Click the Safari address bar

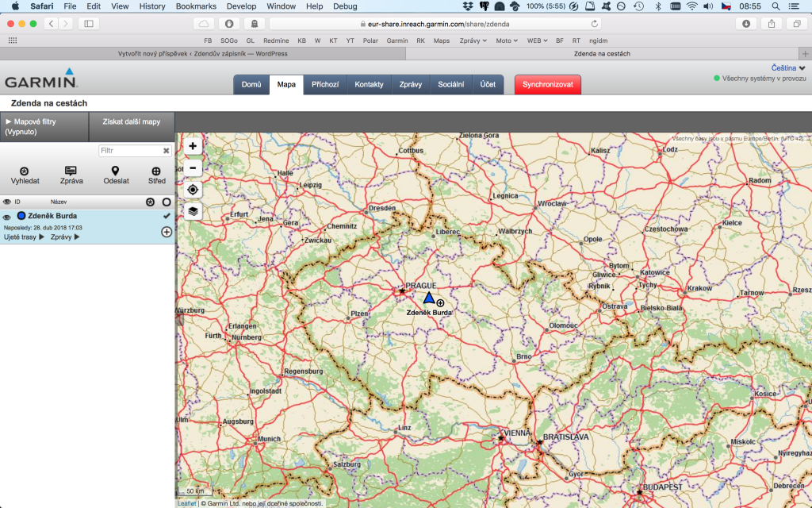(435, 24)
